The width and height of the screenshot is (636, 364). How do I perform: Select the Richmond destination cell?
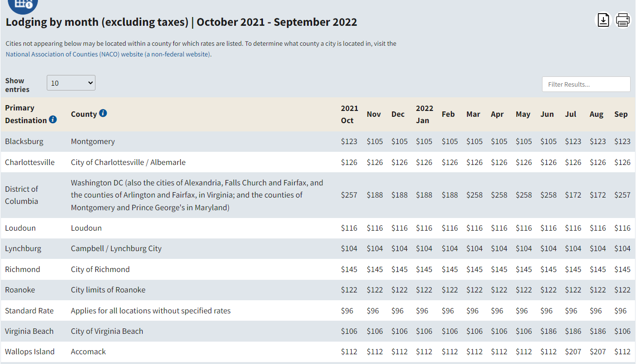[x=22, y=269]
